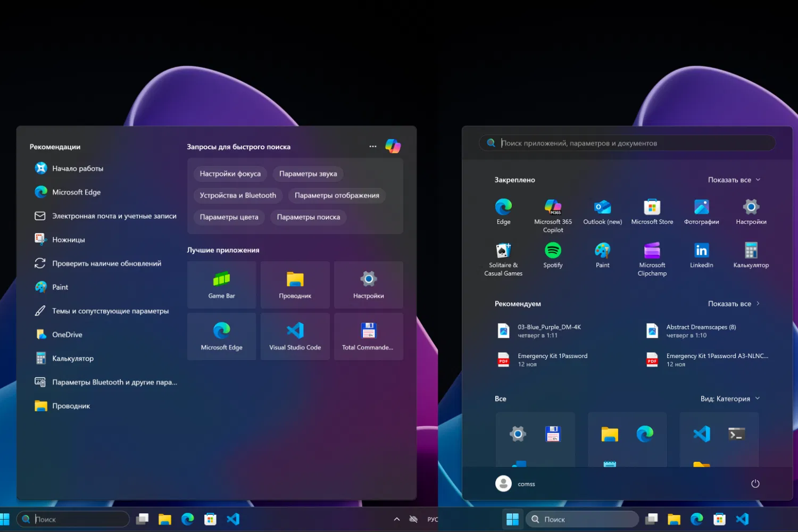Screen dimensions: 798x532
Task: Show hidden system tray icons
Action: click(396, 519)
